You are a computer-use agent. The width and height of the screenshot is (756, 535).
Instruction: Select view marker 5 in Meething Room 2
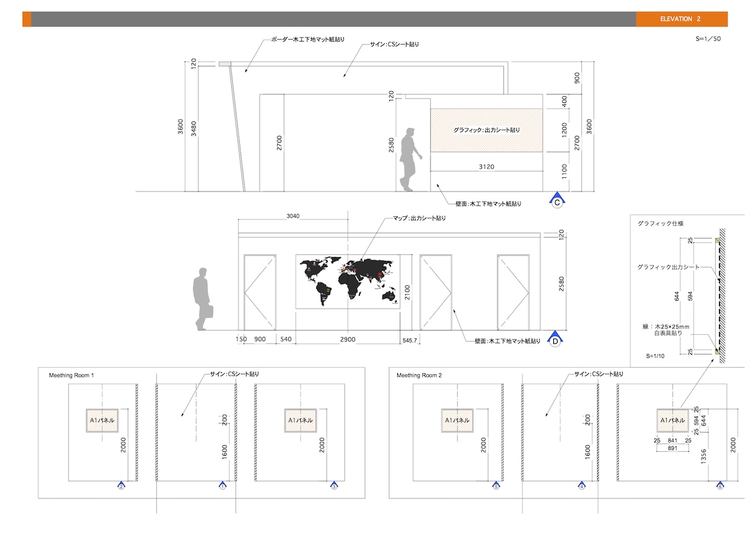496,487
